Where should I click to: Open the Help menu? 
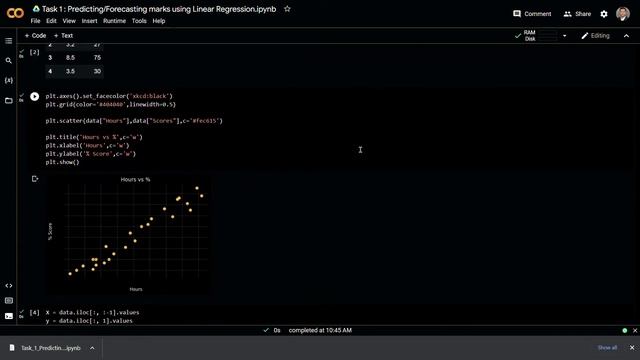(159, 21)
